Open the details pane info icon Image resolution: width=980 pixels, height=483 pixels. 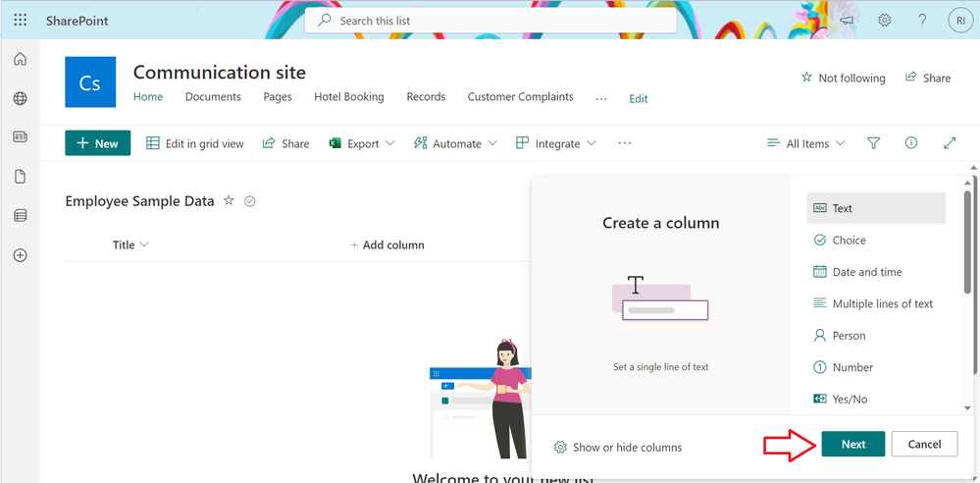click(x=911, y=143)
